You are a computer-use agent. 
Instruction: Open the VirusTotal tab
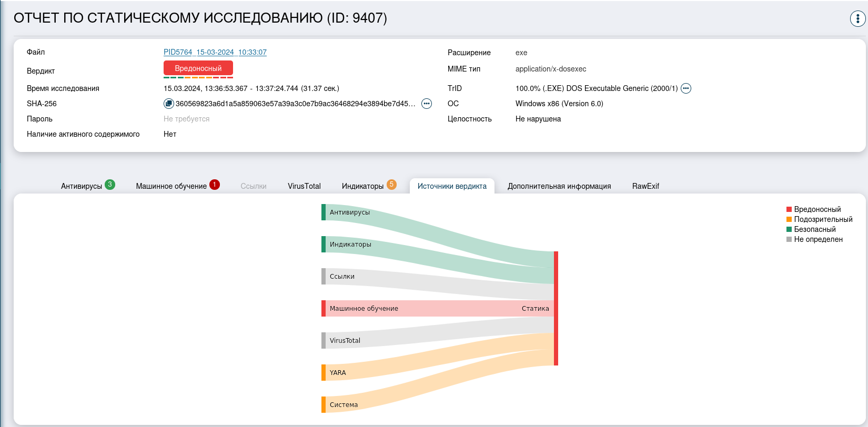[304, 186]
